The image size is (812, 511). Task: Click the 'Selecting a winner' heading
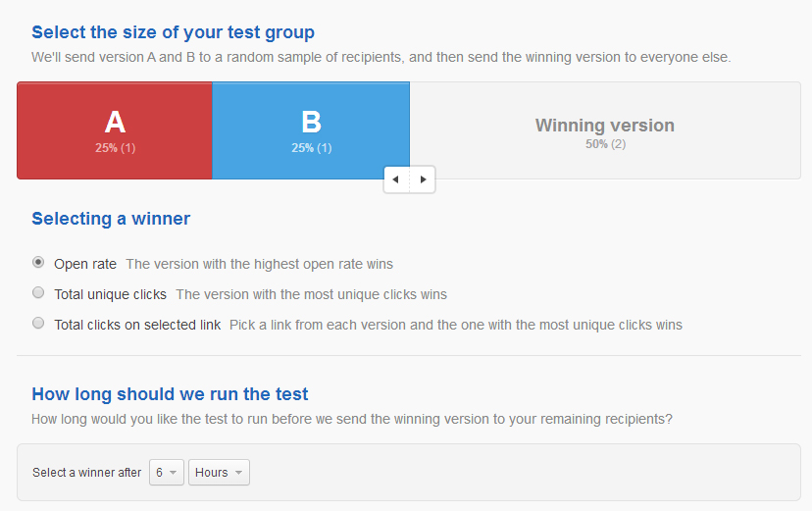coord(111,219)
